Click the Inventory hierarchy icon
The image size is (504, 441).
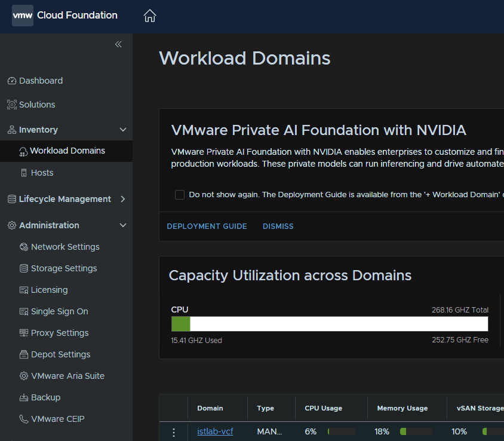coord(12,130)
